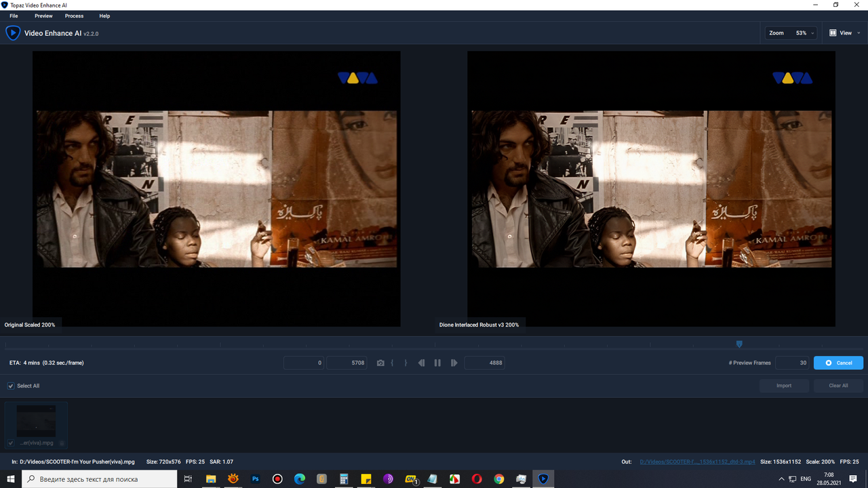This screenshot has height=488, width=868.
Task: Open the Help menu
Action: 104,16
